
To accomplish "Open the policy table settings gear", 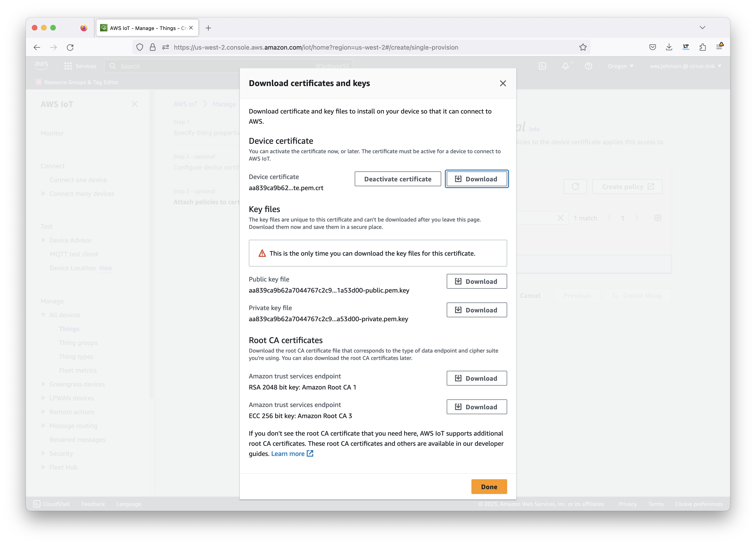I will (657, 218).
